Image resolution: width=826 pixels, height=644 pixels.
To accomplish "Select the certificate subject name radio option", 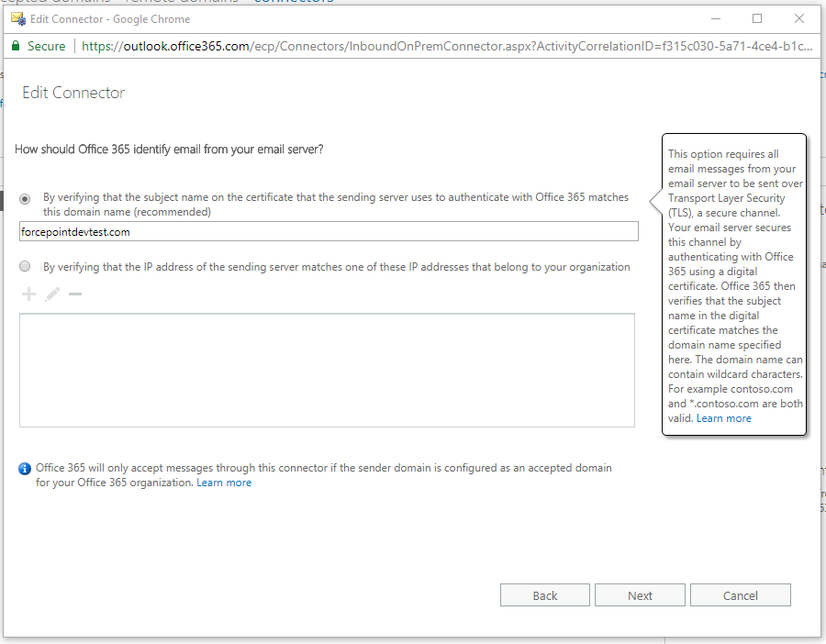I will click(25, 199).
